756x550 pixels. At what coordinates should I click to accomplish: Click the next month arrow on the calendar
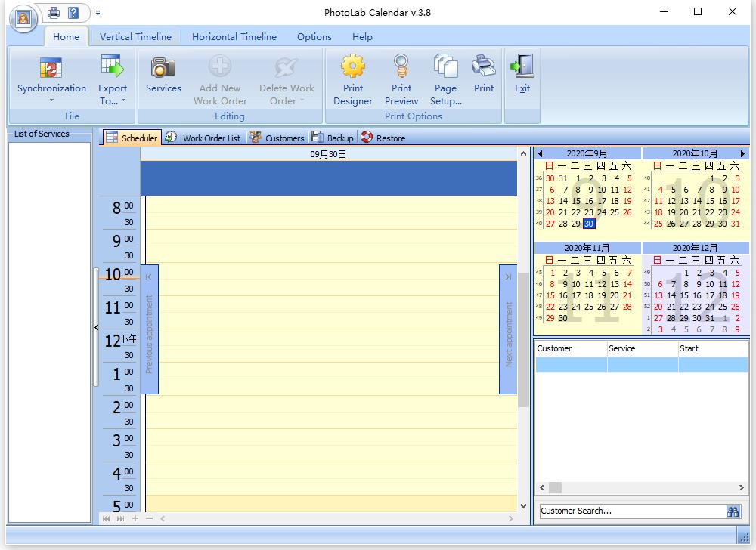click(741, 153)
